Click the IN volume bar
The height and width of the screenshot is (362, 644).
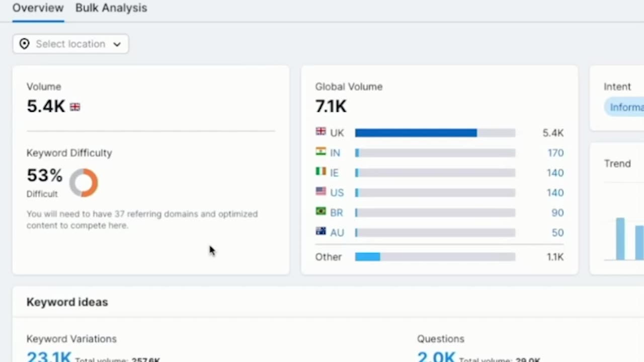435,153
